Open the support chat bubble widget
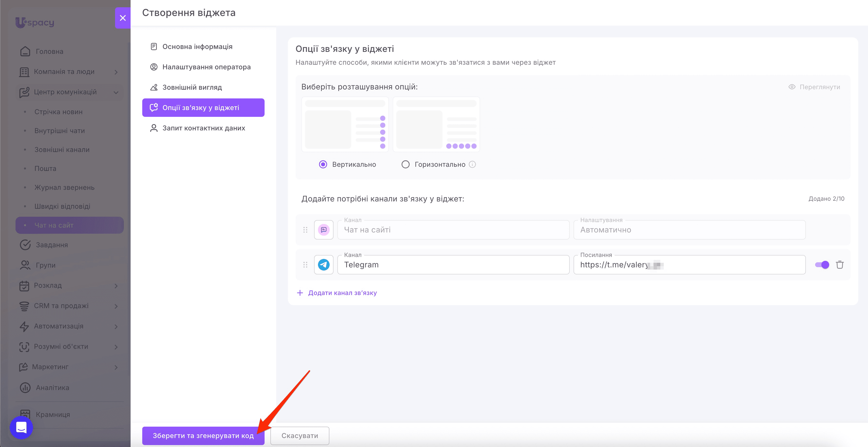Viewport: 868px width, 447px height. pos(21,427)
